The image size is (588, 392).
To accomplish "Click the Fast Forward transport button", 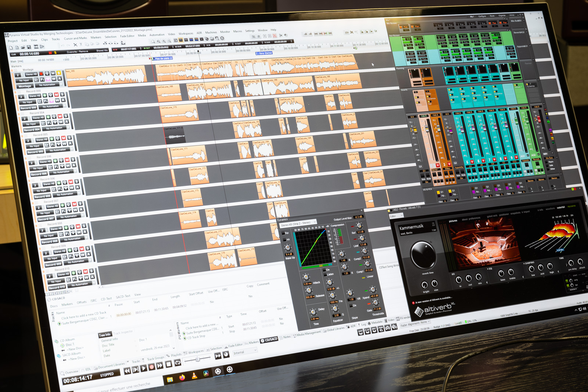I will point(160,366).
